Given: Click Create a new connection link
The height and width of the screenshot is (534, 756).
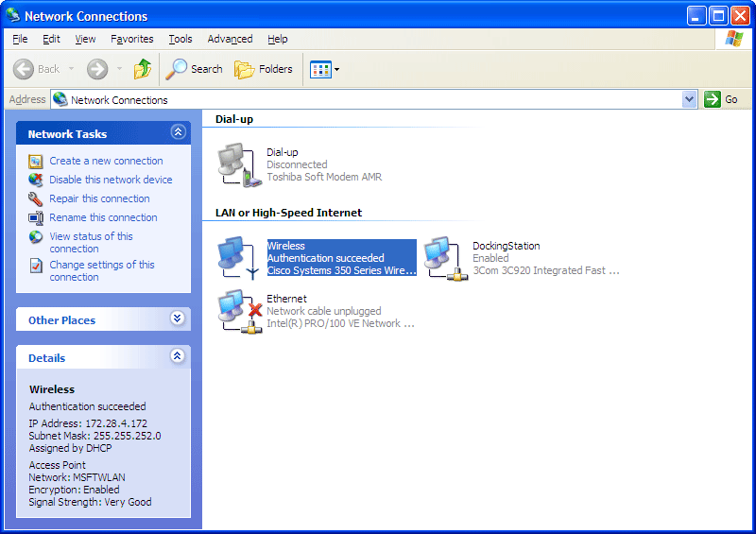Looking at the screenshot, I should tap(106, 161).
